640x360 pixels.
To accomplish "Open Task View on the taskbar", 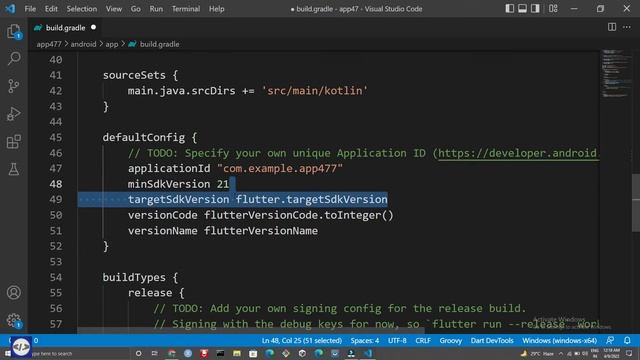I will 155,353.
